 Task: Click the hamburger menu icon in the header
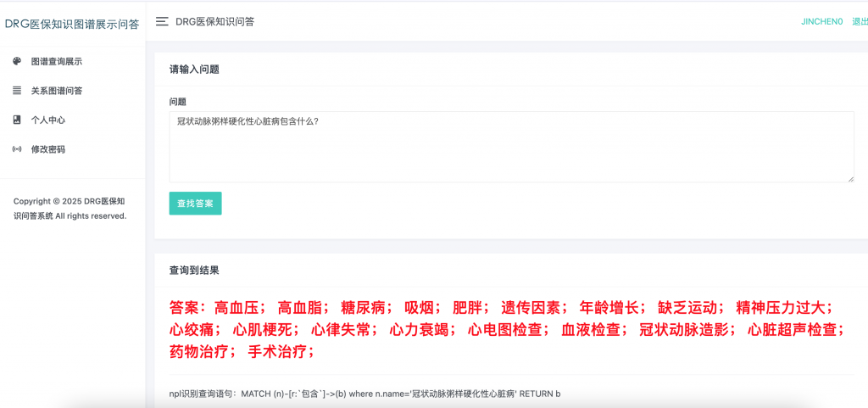tap(162, 21)
